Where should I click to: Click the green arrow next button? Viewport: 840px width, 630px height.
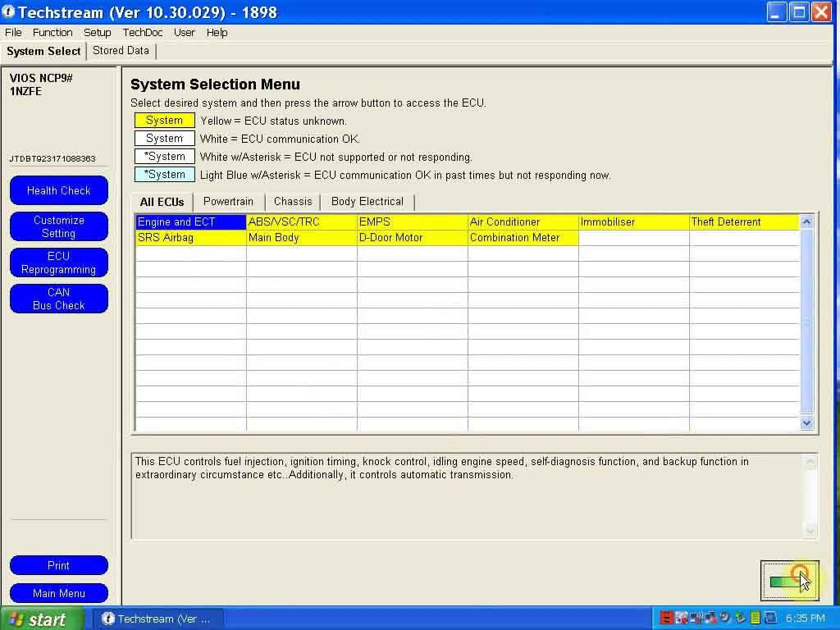790,581
